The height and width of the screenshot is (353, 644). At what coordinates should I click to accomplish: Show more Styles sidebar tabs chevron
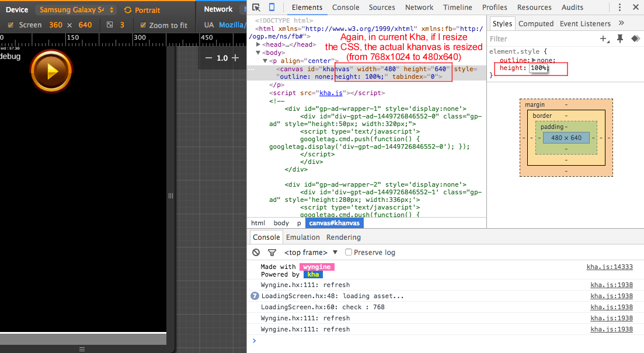coord(621,23)
